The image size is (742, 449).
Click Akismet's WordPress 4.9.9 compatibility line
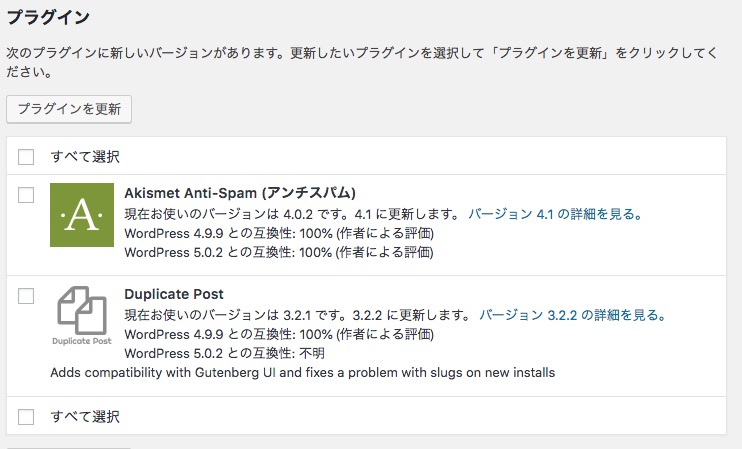click(x=279, y=233)
